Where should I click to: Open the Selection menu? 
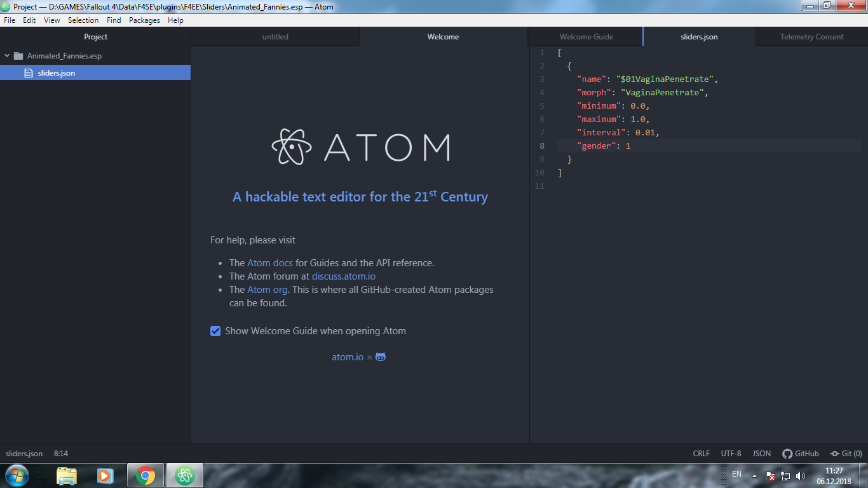coord(83,20)
